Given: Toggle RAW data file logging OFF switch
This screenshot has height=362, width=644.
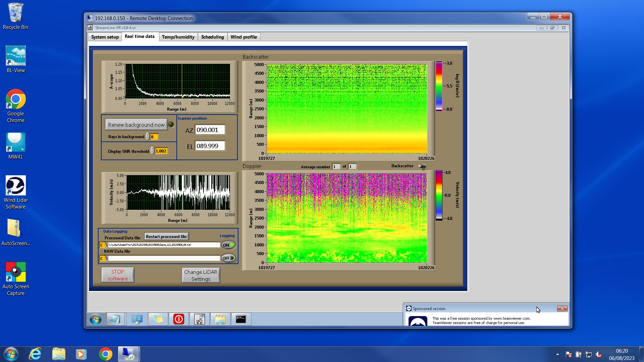Looking at the screenshot, I should [x=228, y=258].
